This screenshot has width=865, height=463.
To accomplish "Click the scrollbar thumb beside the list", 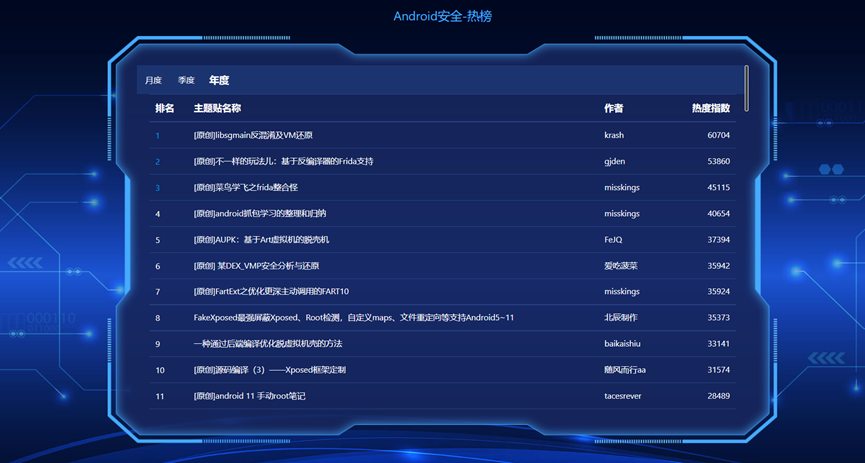I will click(x=746, y=88).
